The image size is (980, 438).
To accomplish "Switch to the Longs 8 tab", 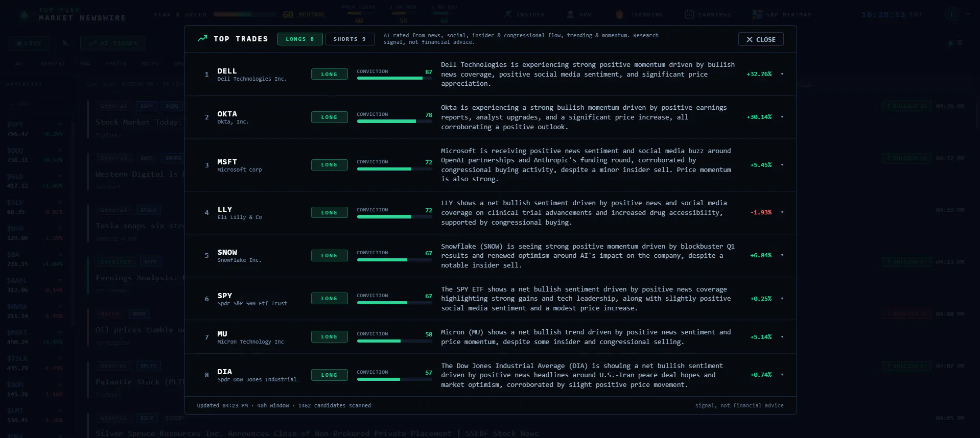I will click(x=300, y=39).
